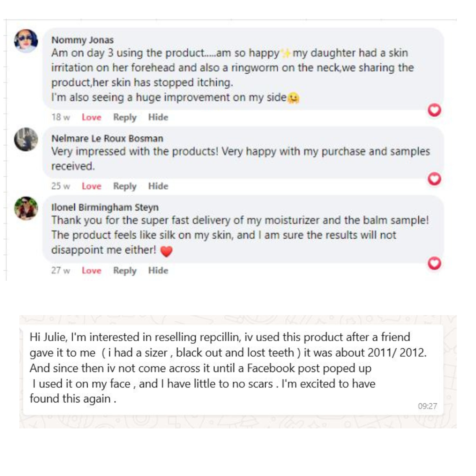
Task: Click Nelmare Le Roux Bosman's avatar
Action: click(26, 139)
